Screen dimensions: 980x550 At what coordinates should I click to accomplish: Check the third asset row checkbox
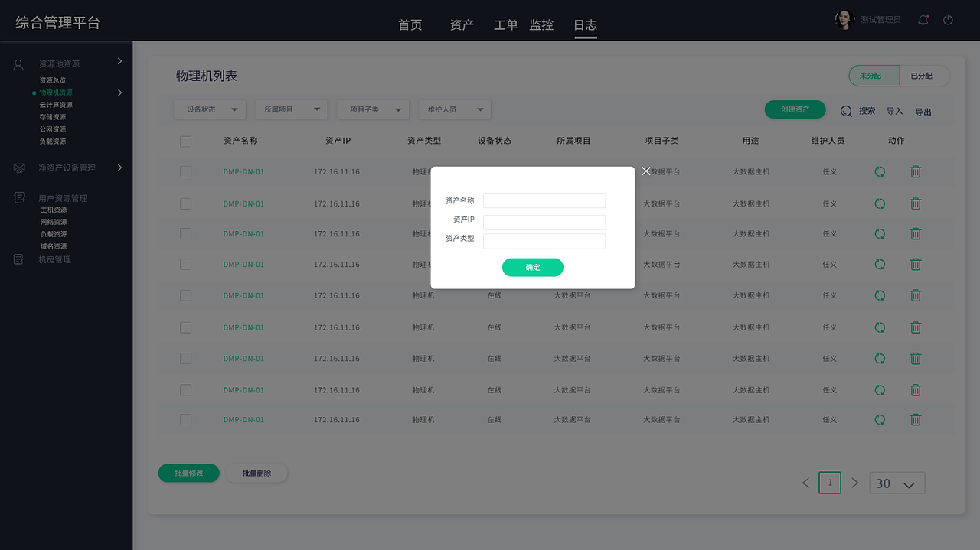point(185,233)
